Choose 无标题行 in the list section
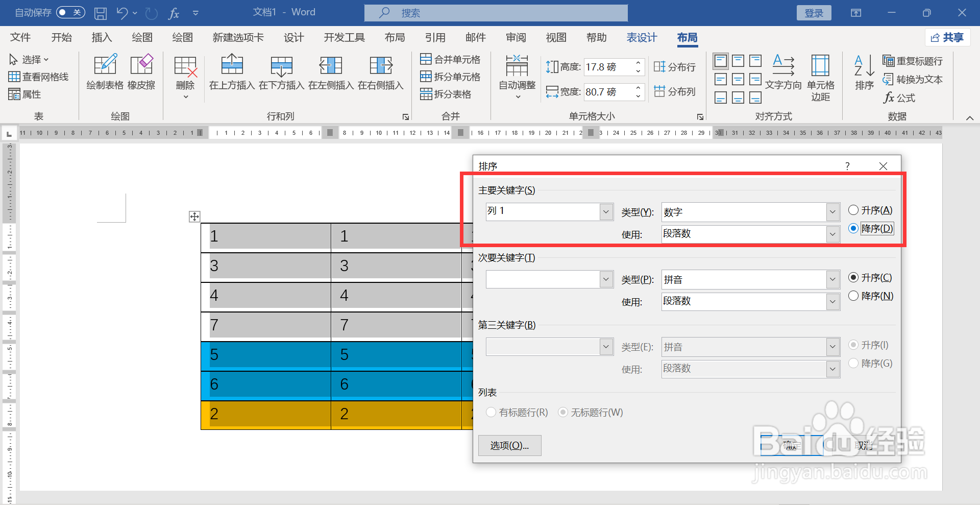This screenshot has height=505, width=980. pyautogui.click(x=563, y=412)
